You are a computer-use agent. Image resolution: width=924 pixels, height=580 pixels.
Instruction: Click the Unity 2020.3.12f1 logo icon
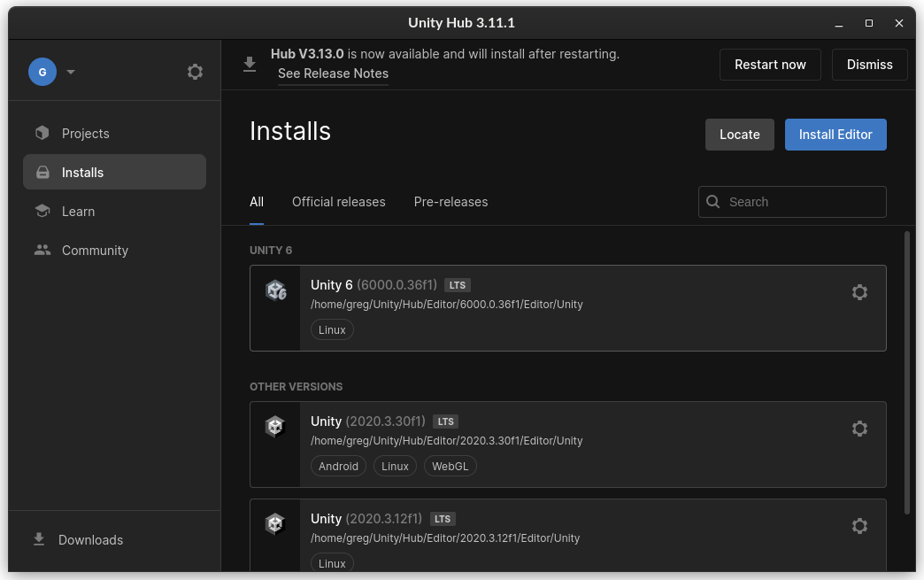pyautogui.click(x=275, y=524)
